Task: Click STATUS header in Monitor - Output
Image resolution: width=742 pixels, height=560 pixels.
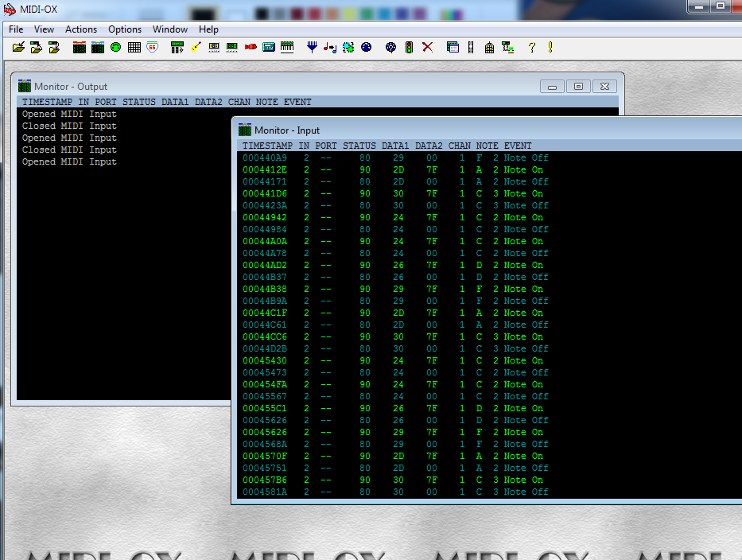Action: [x=139, y=102]
